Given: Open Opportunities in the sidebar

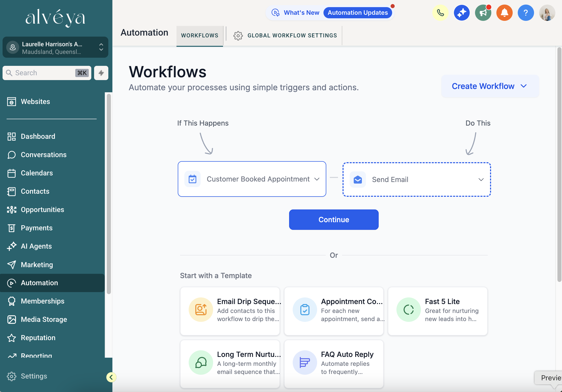Looking at the screenshot, I should [52, 210].
